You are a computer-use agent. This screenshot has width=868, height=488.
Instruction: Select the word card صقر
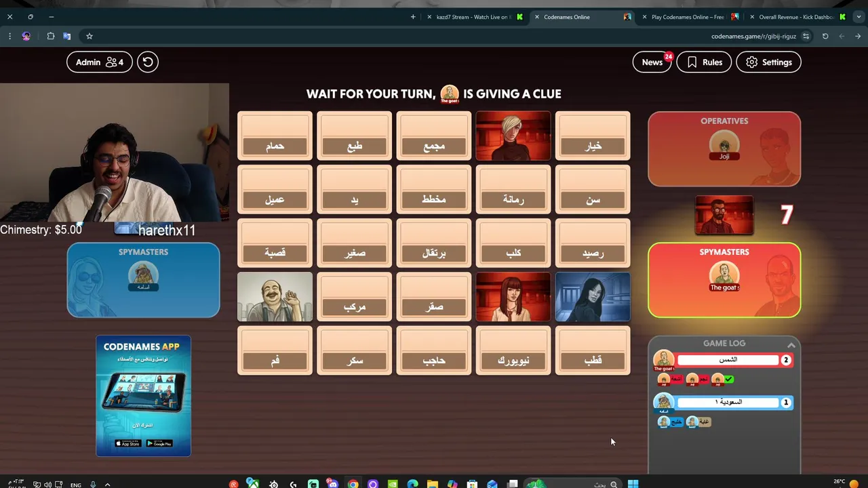pos(433,296)
